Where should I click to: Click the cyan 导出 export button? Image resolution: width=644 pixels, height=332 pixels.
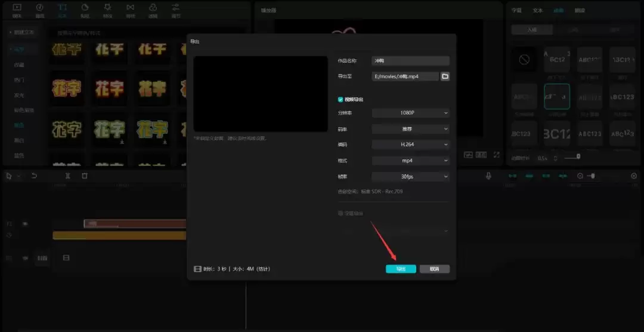pyautogui.click(x=401, y=269)
